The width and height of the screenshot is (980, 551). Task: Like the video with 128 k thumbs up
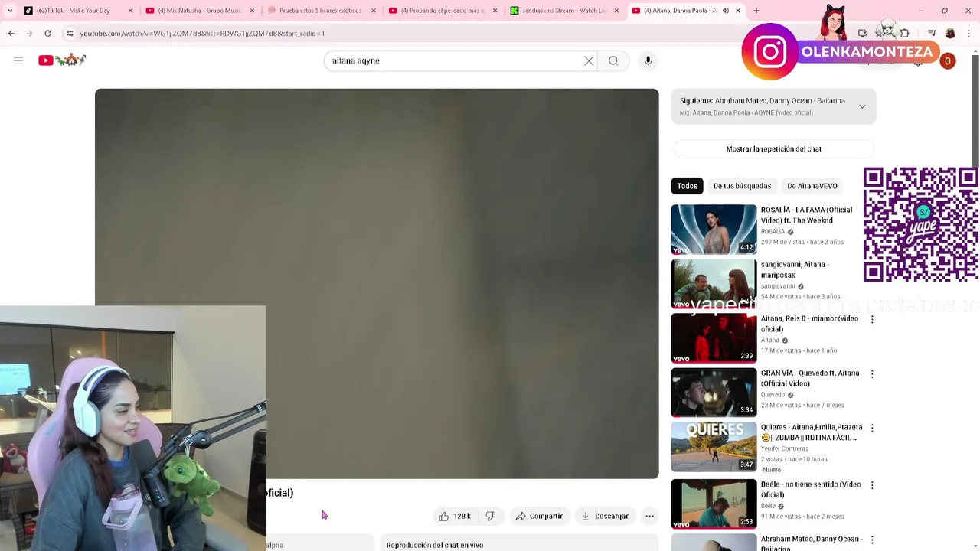(x=454, y=516)
